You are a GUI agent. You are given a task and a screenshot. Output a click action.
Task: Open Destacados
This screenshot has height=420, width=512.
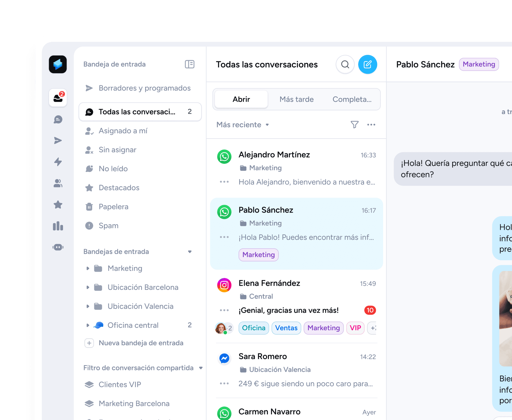click(x=140, y=188)
